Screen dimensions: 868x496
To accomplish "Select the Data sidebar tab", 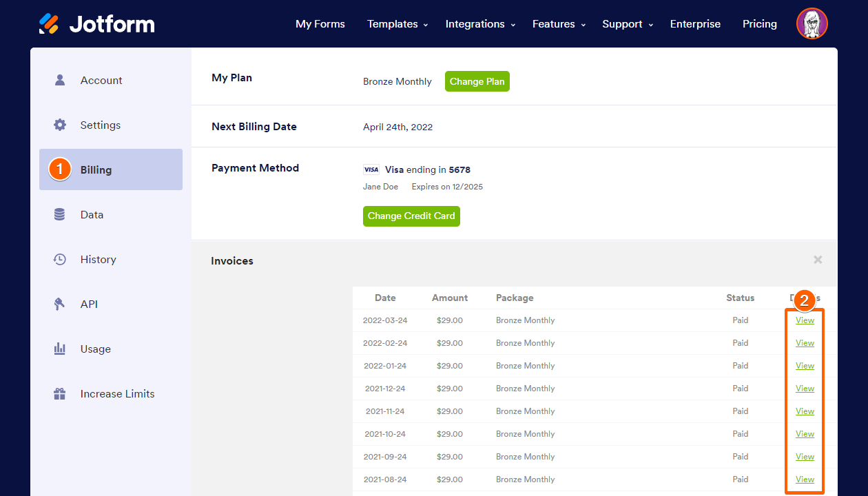I will coord(111,214).
